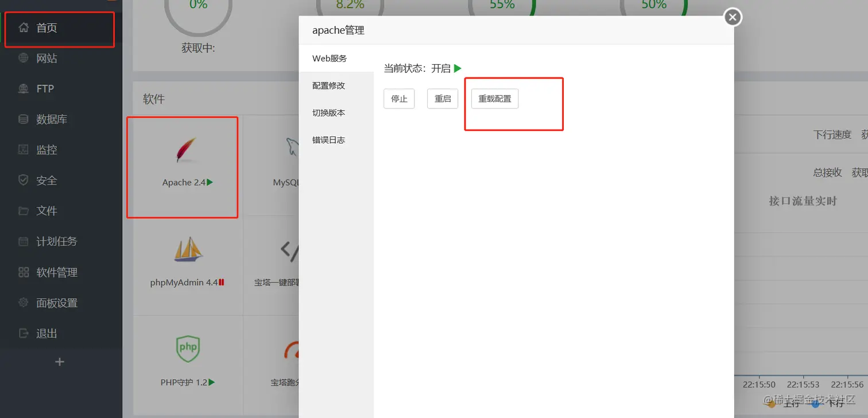Open the 监控 monitoring sidebar item
Viewport: 868px width, 418px height.
coord(61,150)
